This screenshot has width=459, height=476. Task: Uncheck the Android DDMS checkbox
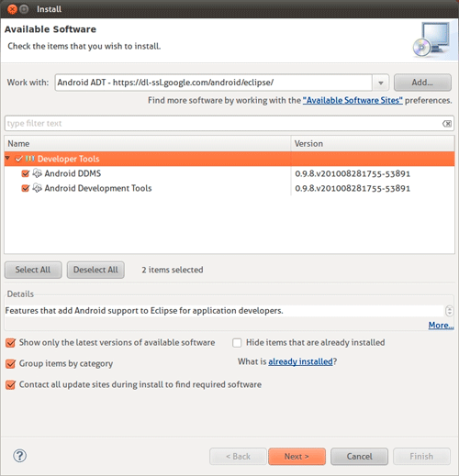(26, 173)
